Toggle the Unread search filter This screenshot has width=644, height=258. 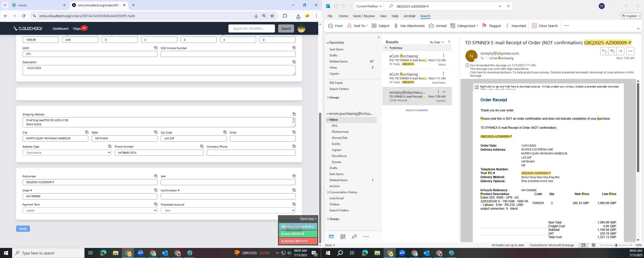tap(438, 26)
